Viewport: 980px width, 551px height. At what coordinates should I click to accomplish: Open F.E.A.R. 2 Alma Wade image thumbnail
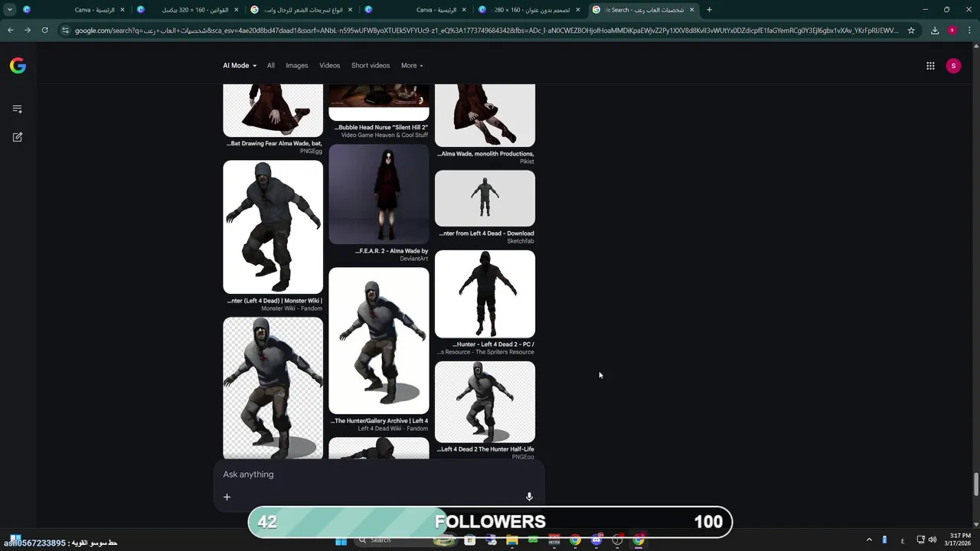[379, 194]
